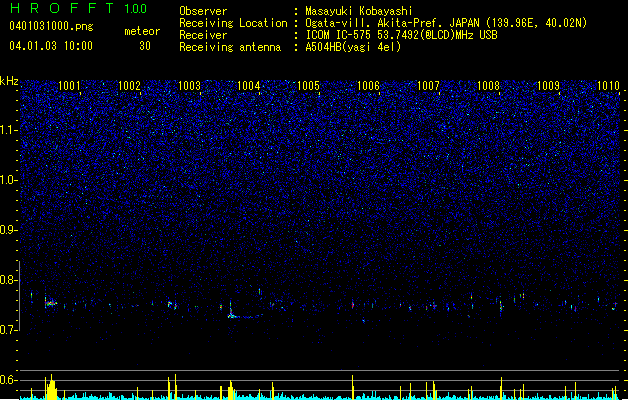Click the Receiver label
The width and height of the screenshot is (629, 400).
tap(203, 35)
